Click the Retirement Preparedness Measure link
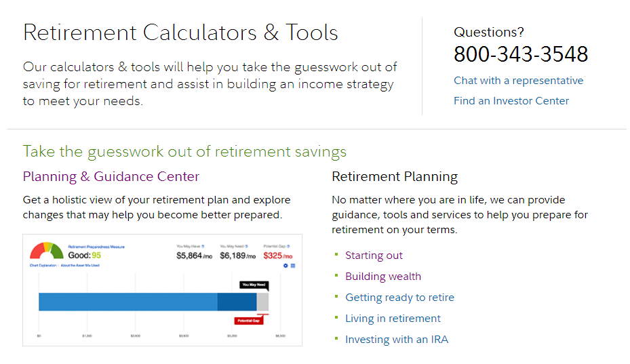Image resolution: width=630 pixels, height=364 pixels. pos(96,247)
